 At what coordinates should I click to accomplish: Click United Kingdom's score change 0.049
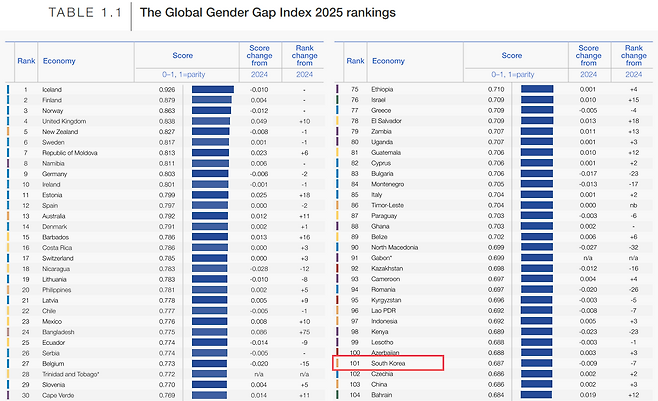coord(259,121)
